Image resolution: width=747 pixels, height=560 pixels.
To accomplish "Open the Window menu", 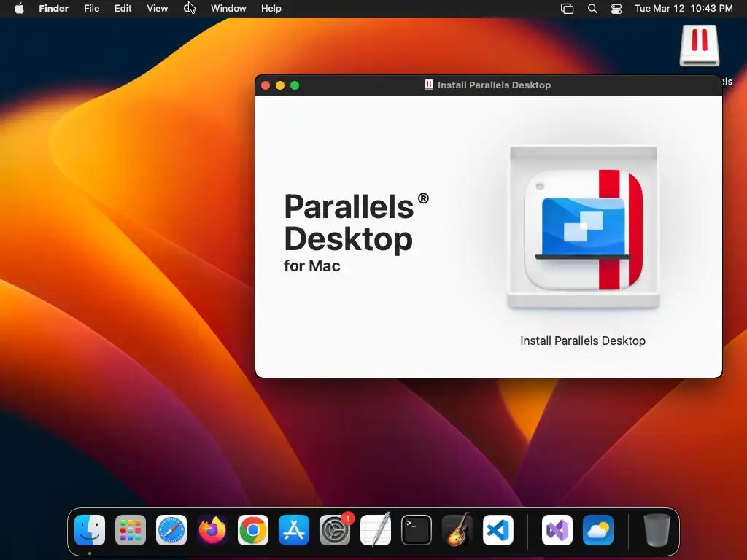I will (x=228, y=8).
